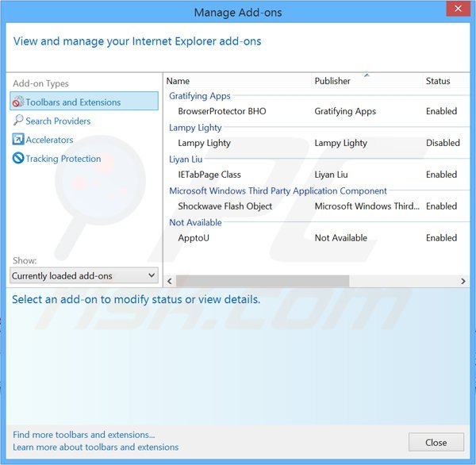Open the Show add-ons dropdown
Image resolution: width=476 pixels, height=465 pixels.
[83, 276]
